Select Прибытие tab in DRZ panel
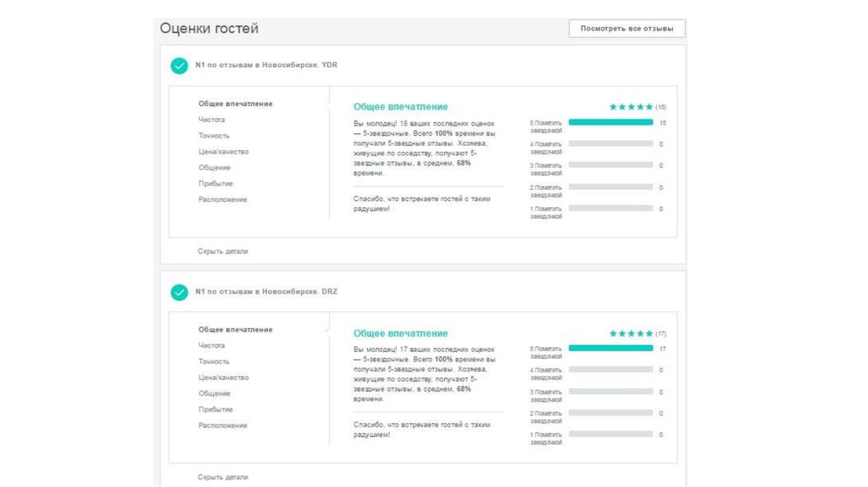868x487 pixels. tap(215, 410)
